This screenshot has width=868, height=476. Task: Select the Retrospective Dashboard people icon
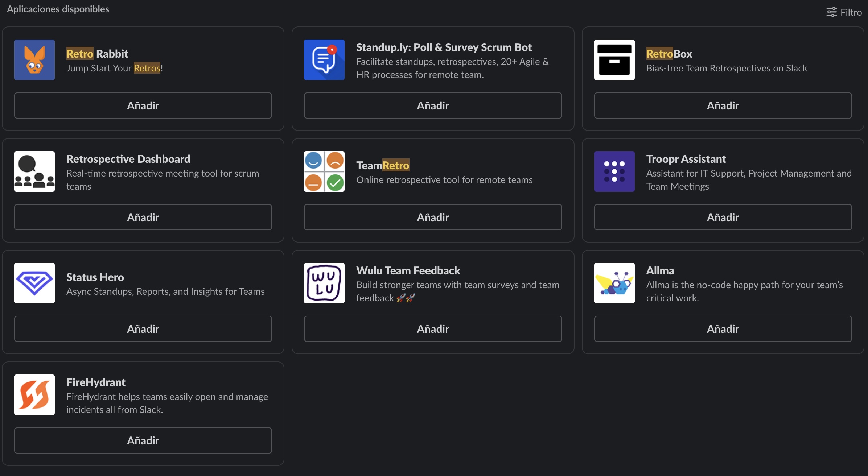point(34,171)
